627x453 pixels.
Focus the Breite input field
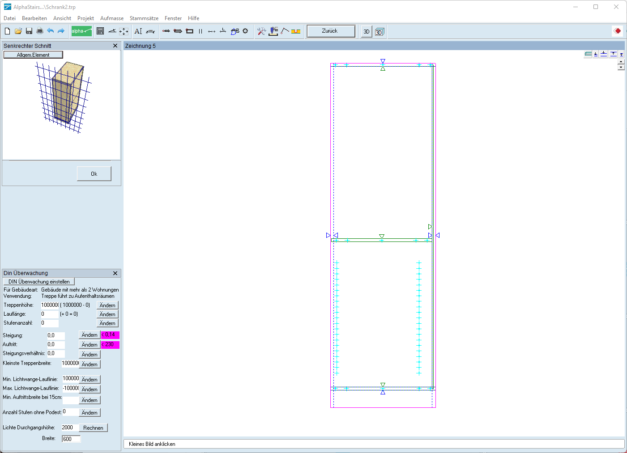coord(71,439)
